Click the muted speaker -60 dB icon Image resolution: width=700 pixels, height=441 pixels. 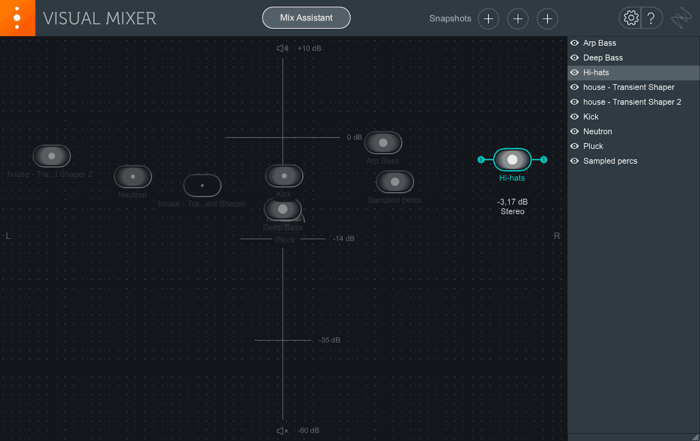(x=282, y=431)
